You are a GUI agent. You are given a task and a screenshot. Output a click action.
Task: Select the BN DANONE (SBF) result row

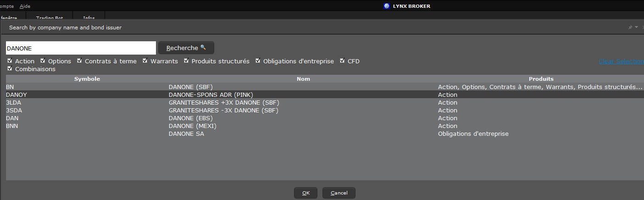coord(325,87)
